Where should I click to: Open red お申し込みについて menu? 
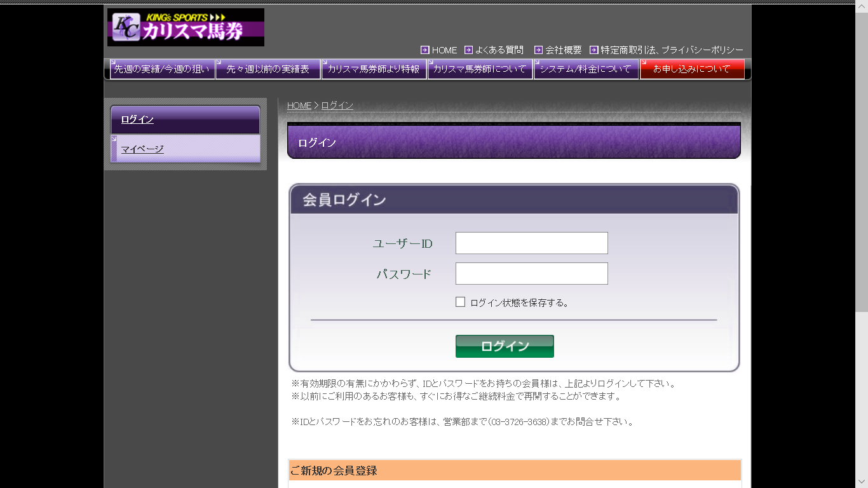(x=692, y=69)
